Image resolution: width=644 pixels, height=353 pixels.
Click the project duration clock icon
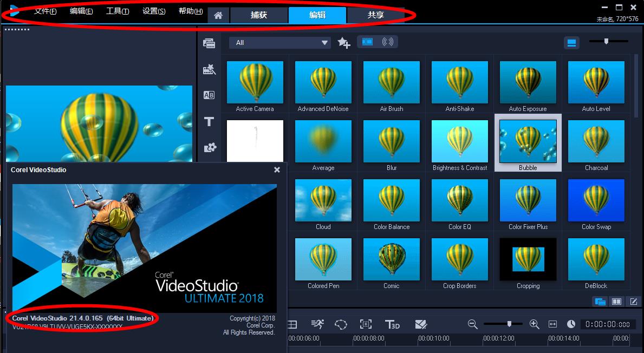click(x=571, y=324)
